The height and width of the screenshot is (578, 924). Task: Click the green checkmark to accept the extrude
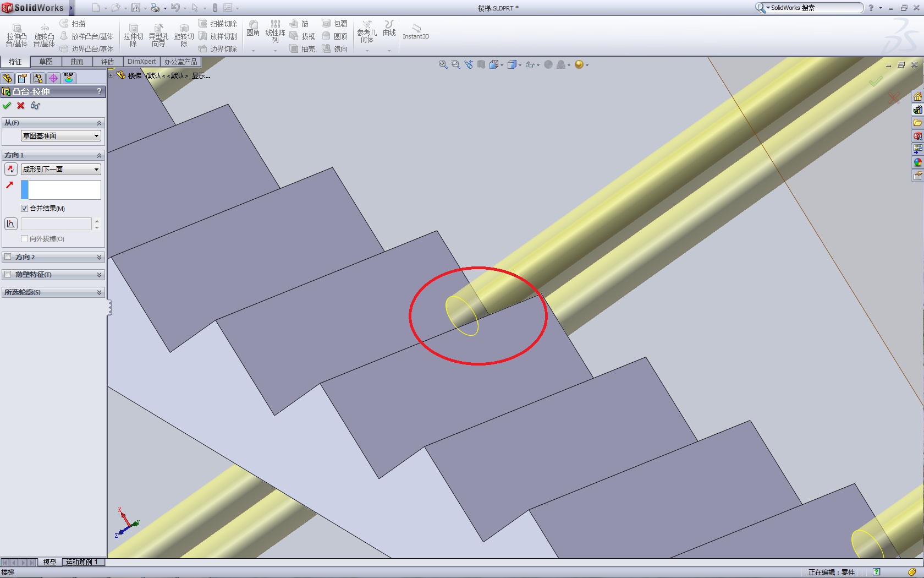point(7,105)
